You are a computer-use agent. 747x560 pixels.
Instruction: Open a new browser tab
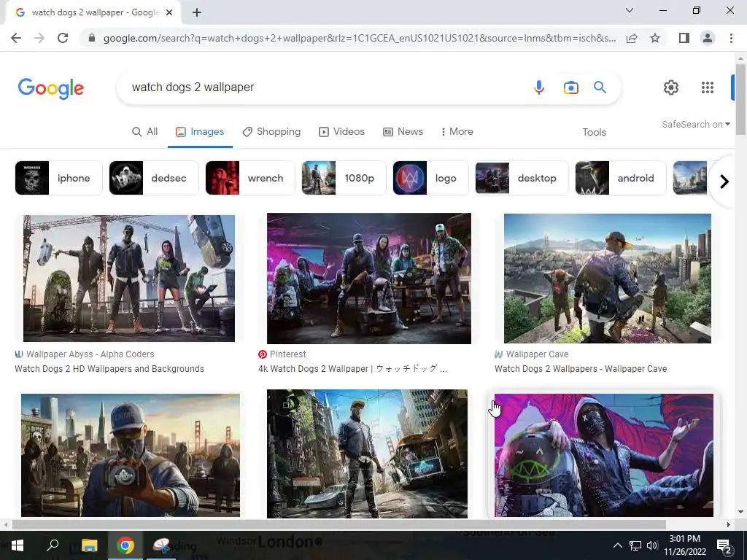(x=197, y=13)
